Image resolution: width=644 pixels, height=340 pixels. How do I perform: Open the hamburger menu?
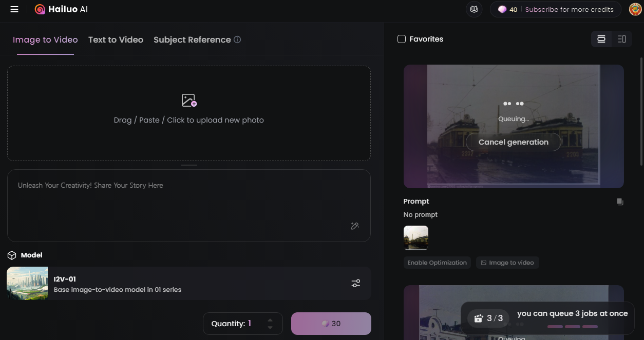pyautogui.click(x=14, y=9)
